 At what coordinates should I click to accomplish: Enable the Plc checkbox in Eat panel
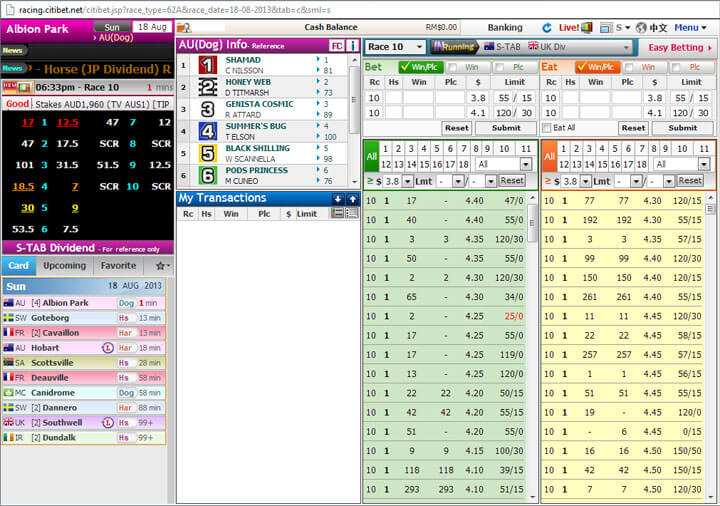(677, 67)
